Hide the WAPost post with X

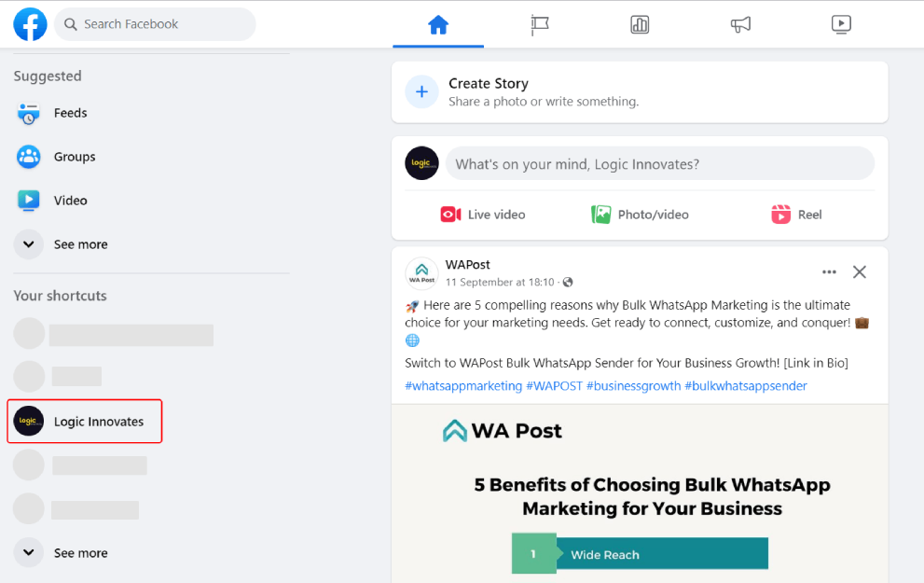coord(860,271)
